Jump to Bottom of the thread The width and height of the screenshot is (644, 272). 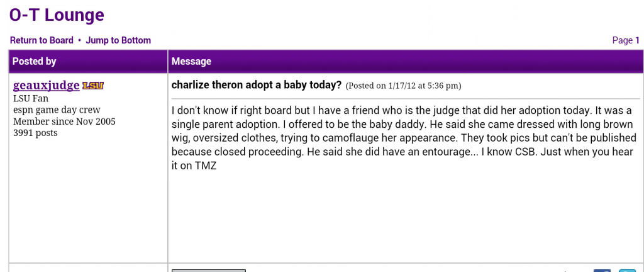click(x=118, y=40)
